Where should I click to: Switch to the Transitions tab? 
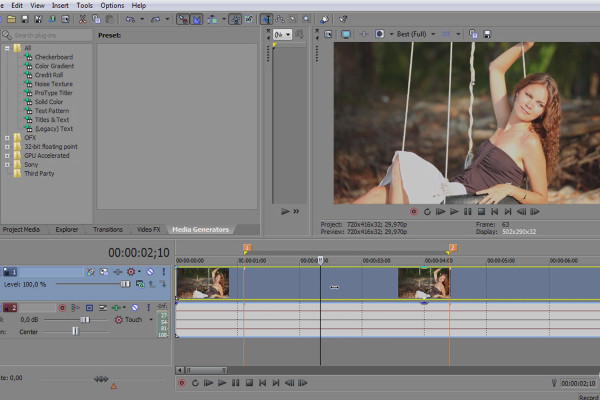[x=108, y=230]
